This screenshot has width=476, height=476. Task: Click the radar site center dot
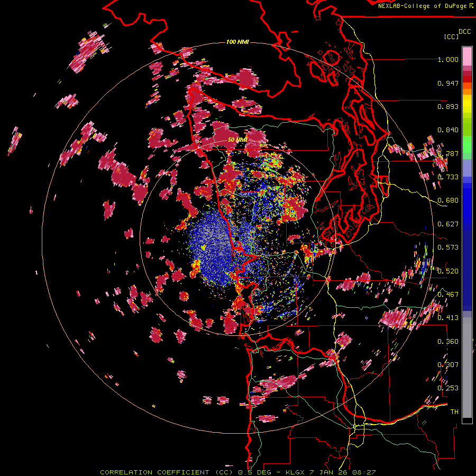[x=237, y=239]
